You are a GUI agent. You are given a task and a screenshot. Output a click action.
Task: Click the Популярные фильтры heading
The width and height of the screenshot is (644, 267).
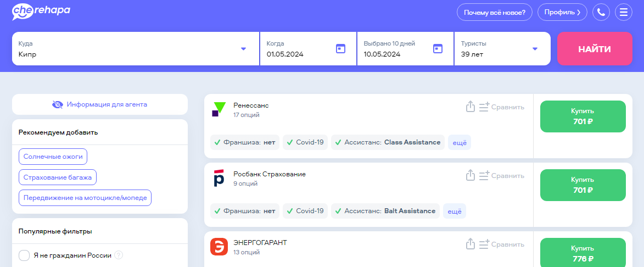(55, 231)
